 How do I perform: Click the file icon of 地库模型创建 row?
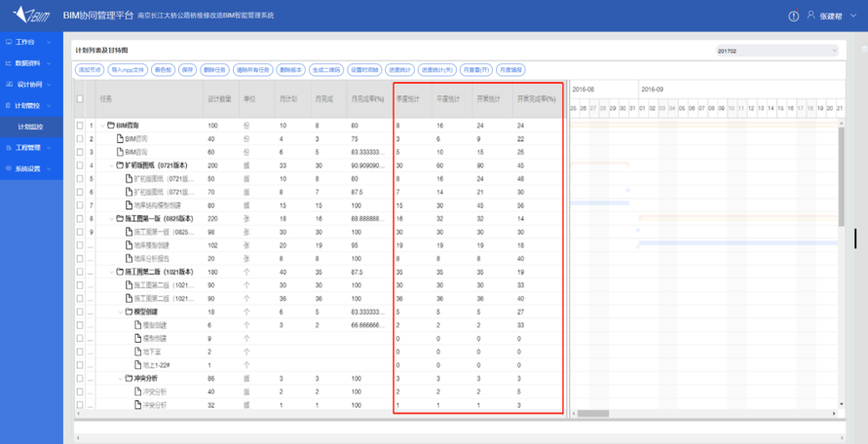click(129, 245)
